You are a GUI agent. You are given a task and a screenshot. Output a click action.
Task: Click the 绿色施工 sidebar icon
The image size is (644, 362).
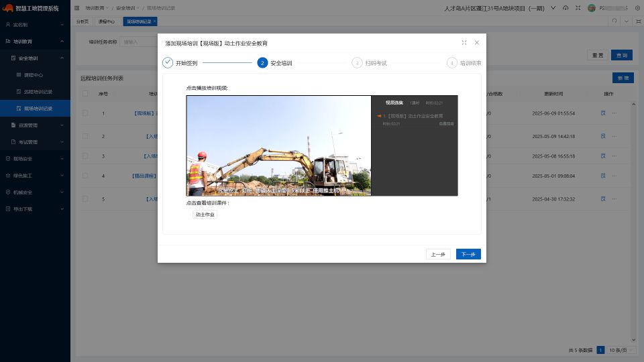[x=8, y=175]
